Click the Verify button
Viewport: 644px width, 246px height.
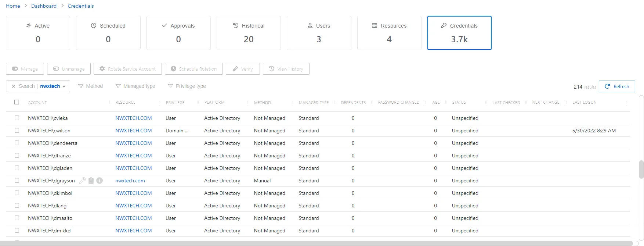point(243,69)
